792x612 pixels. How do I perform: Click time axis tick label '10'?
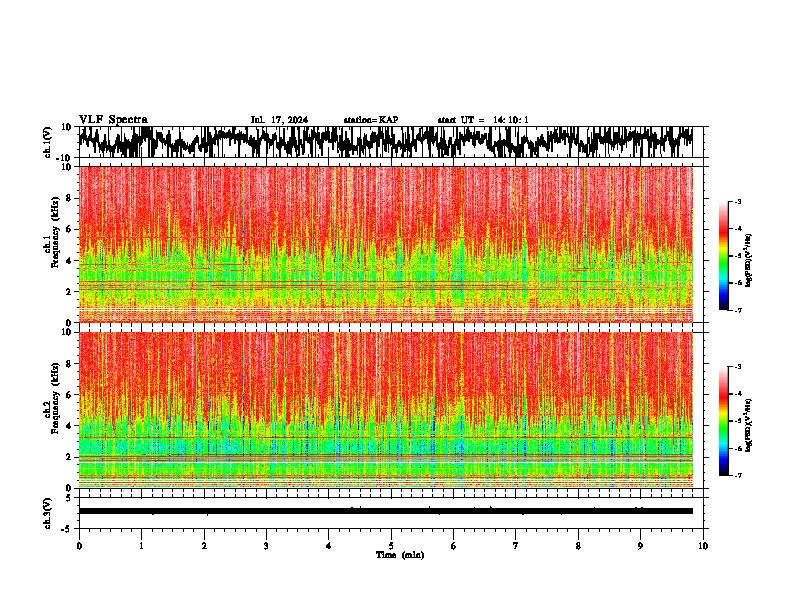pos(703,546)
